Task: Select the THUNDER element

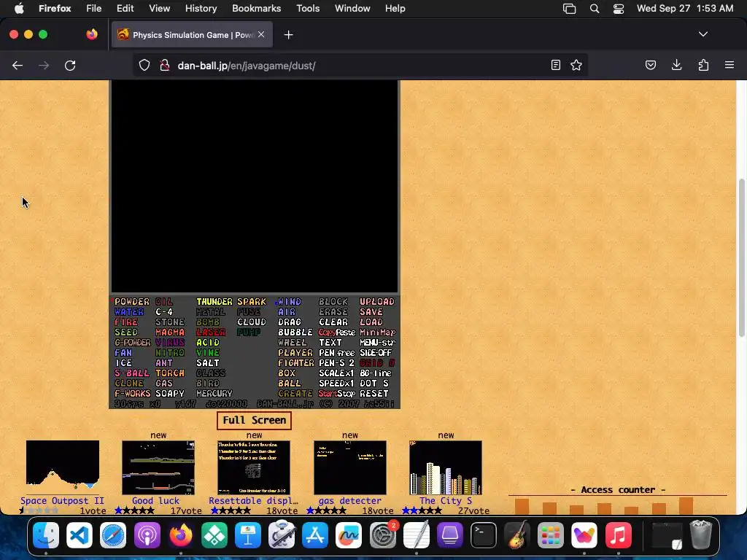Action: tap(214, 301)
